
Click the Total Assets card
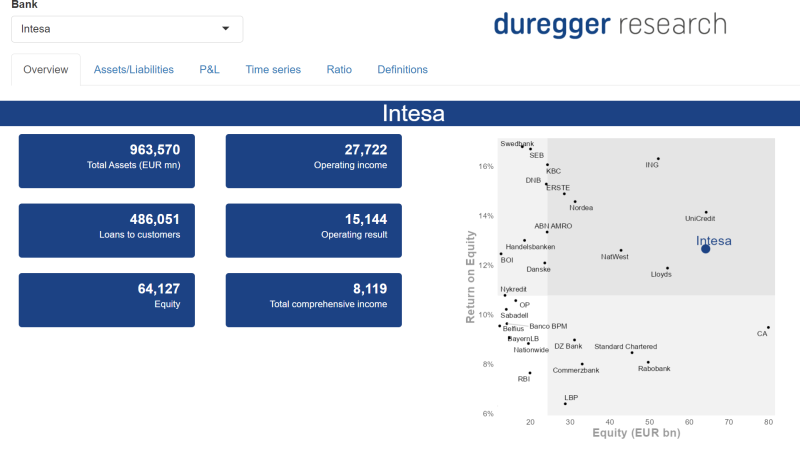107,161
